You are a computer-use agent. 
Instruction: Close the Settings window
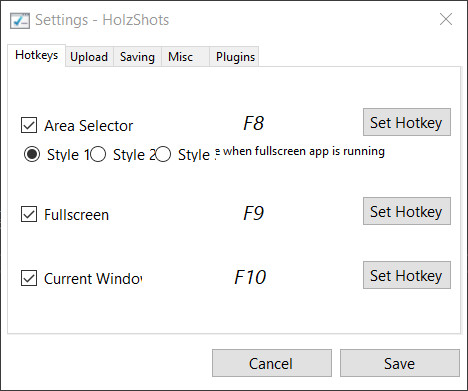pyautogui.click(x=446, y=19)
